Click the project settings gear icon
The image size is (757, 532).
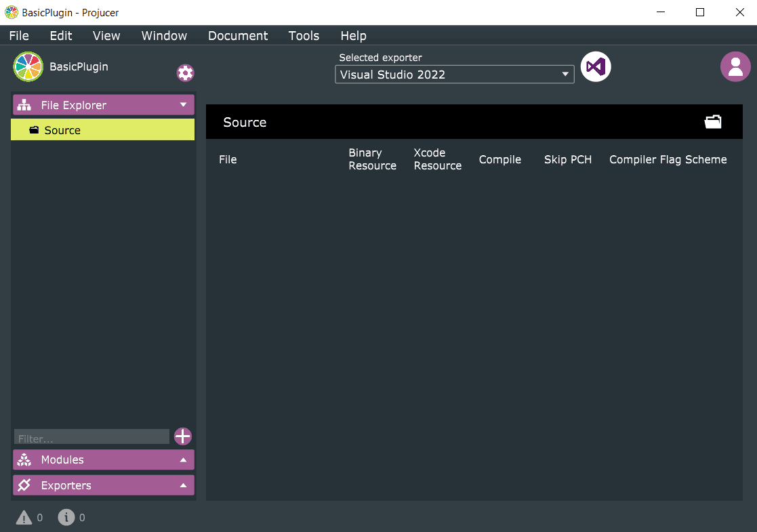point(185,73)
